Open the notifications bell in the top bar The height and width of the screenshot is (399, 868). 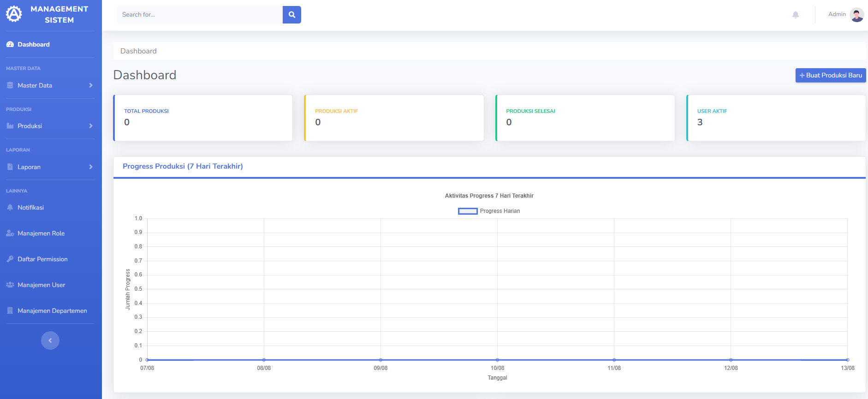(x=796, y=15)
